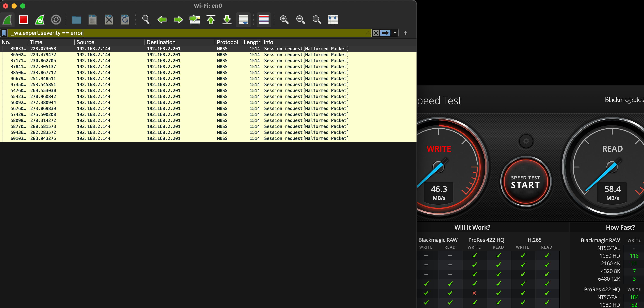Sort packets by the Protocol column
This screenshot has width=644, height=308.
[x=227, y=42]
